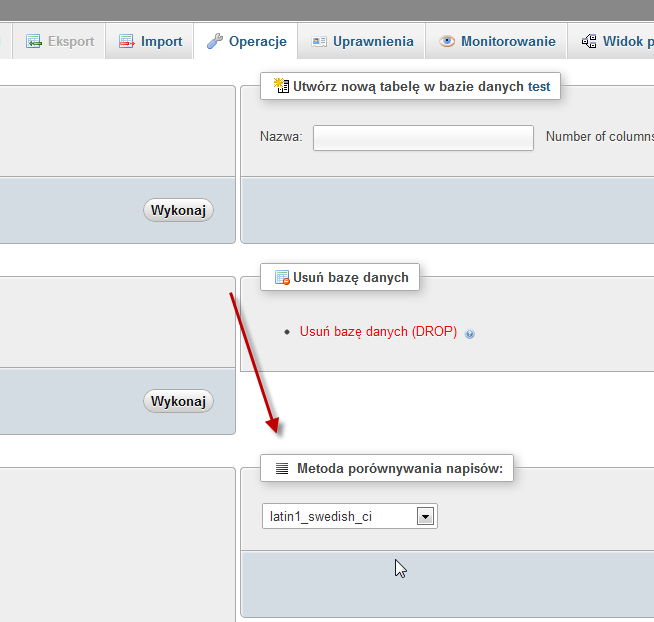Click the Eksport tab icon
654x622 pixels.
pyautogui.click(x=34, y=42)
